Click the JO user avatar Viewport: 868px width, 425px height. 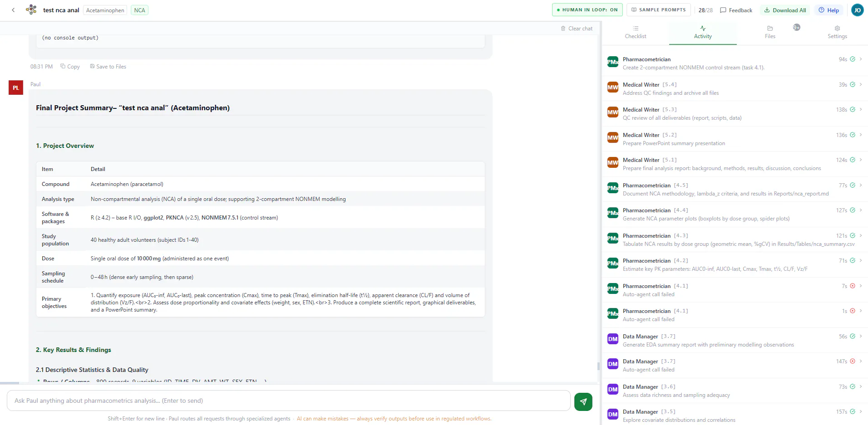pyautogui.click(x=857, y=10)
